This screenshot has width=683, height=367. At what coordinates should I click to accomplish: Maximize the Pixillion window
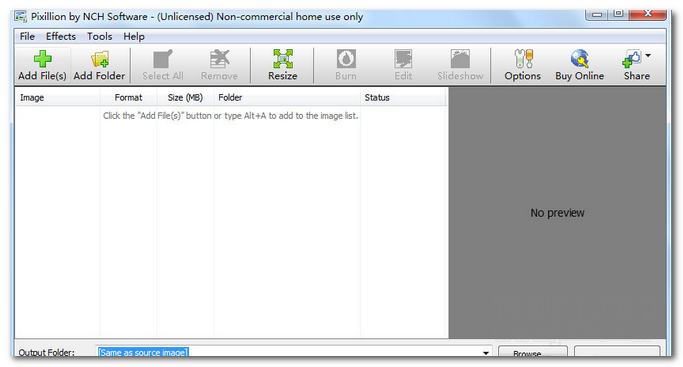click(619, 14)
